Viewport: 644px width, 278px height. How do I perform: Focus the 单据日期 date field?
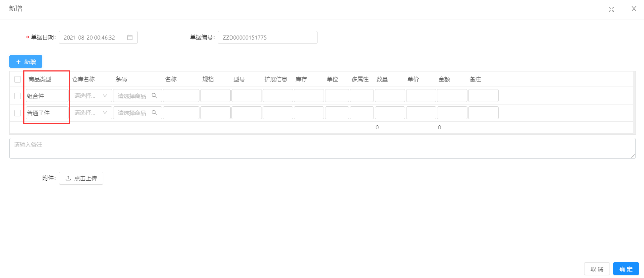[98, 37]
